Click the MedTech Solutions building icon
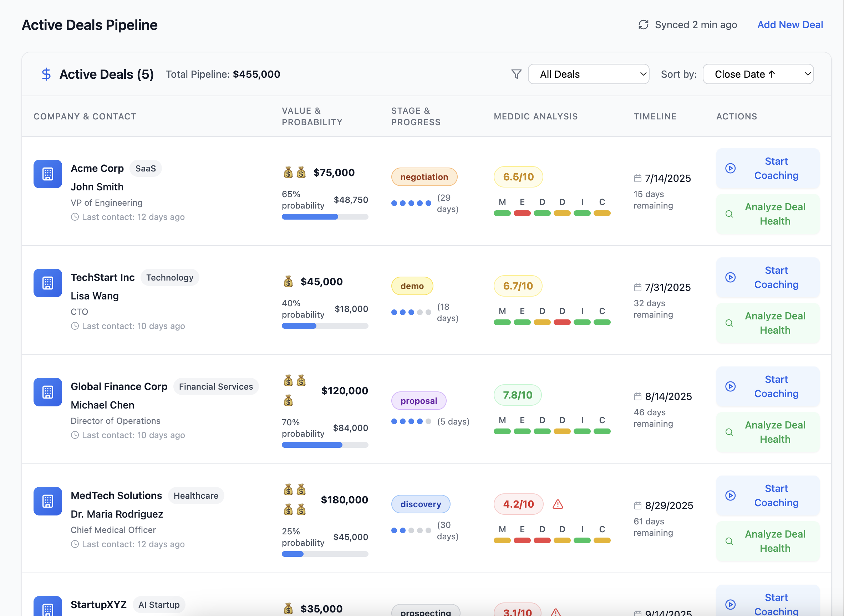This screenshot has height=616, width=844. point(48,501)
